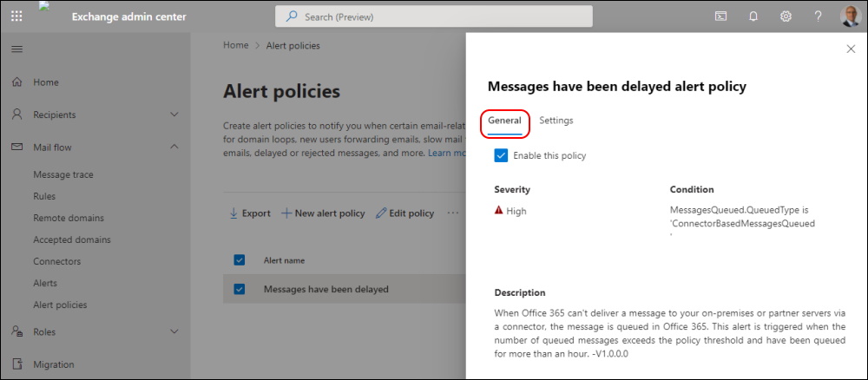Select the Messages have been delayed alert name

click(x=326, y=289)
